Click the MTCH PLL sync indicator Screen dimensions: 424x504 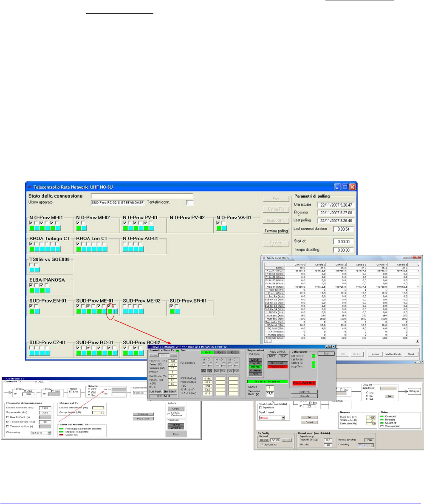click(255, 360)
